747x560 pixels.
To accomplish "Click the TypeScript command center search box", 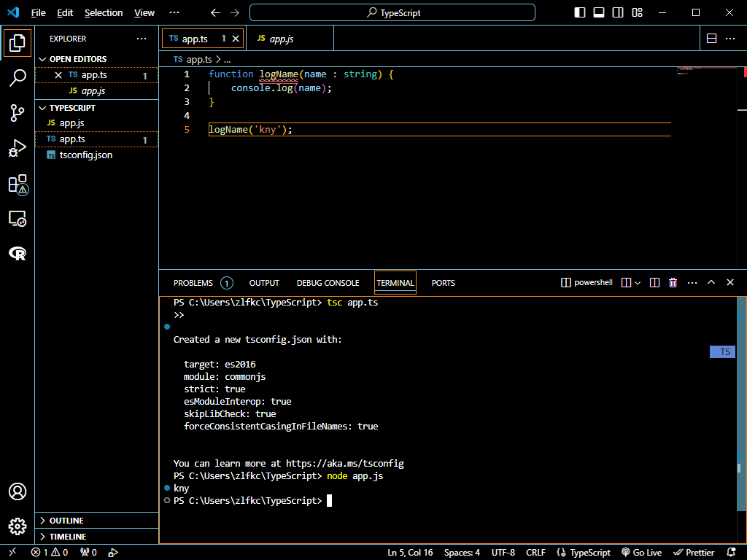I will tap(392, 13).
